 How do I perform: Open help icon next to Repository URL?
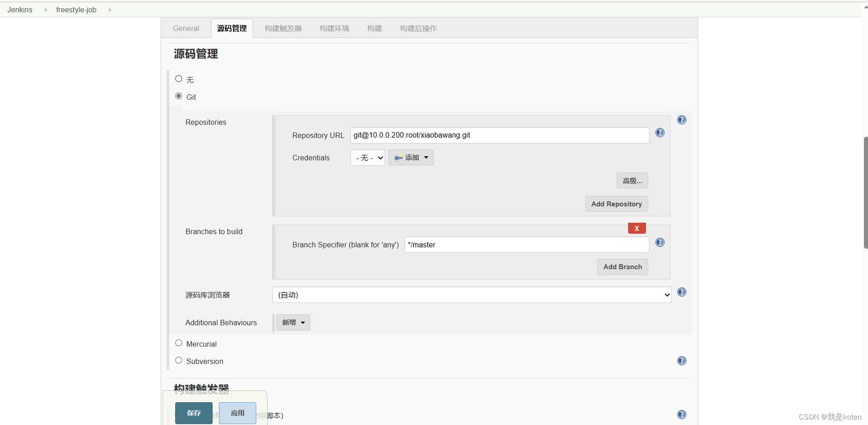coord(660,133)
